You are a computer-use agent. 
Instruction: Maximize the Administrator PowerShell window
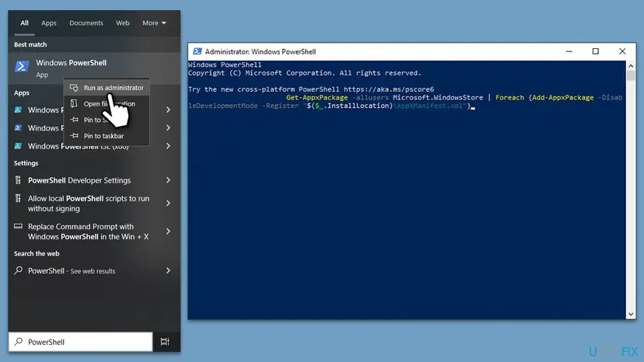(595, 51)
